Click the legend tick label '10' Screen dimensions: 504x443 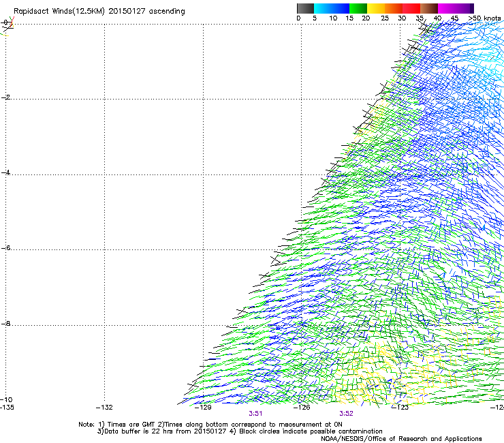(333, 18)
